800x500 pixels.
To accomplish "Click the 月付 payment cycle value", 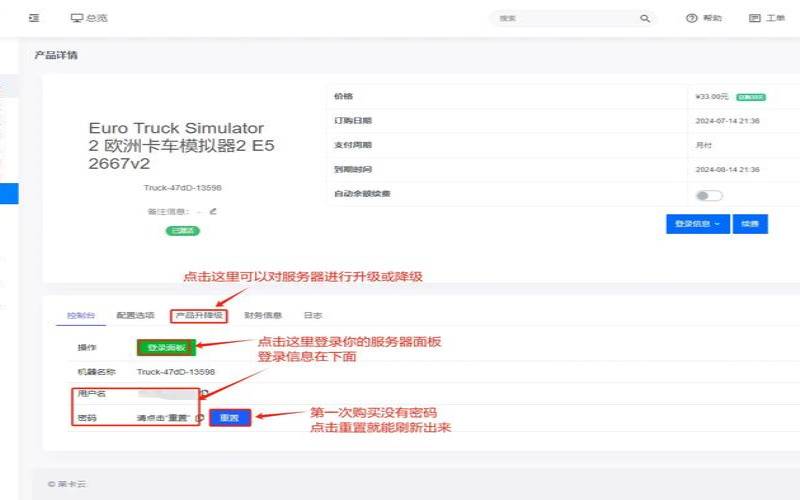I will [x=704, y=145].
